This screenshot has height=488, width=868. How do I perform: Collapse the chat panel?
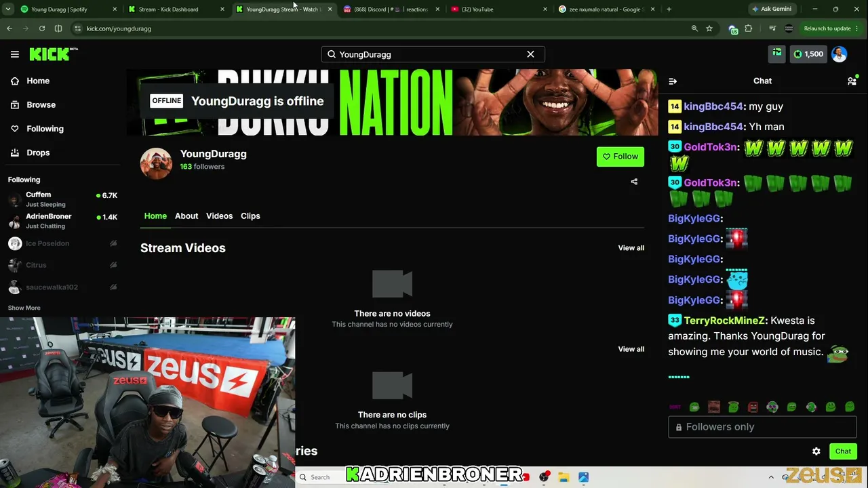[x=673, y=81]
